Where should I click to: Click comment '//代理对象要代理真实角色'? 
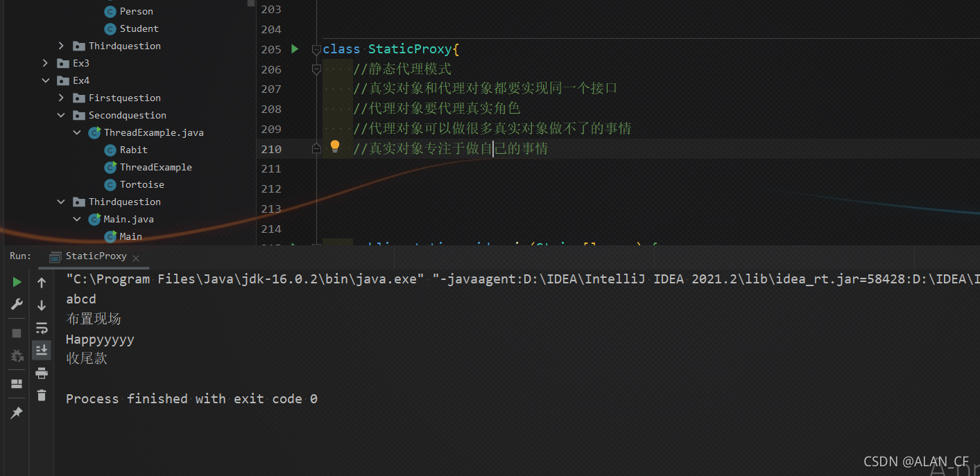pos(437,109)
